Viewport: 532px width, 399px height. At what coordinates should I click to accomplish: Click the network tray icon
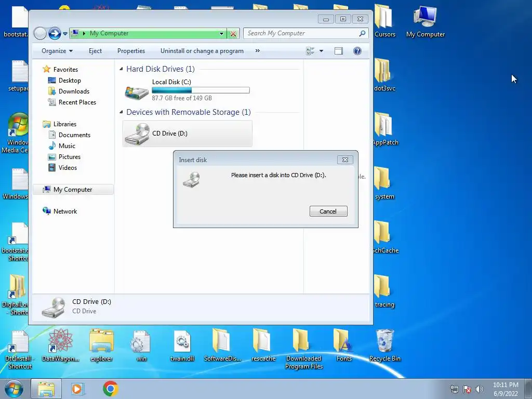[x=454, y=389]
